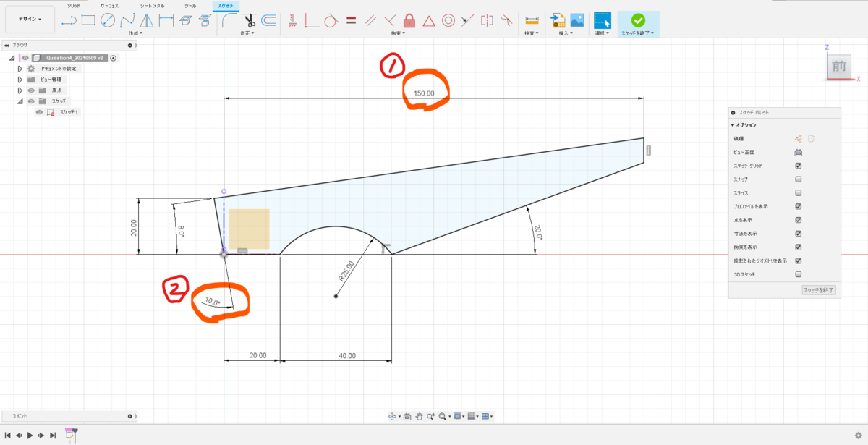Collapse the スケッチ folder node
Image resolution: width=868 pixels, height=445 pixels.
(20, 101)
